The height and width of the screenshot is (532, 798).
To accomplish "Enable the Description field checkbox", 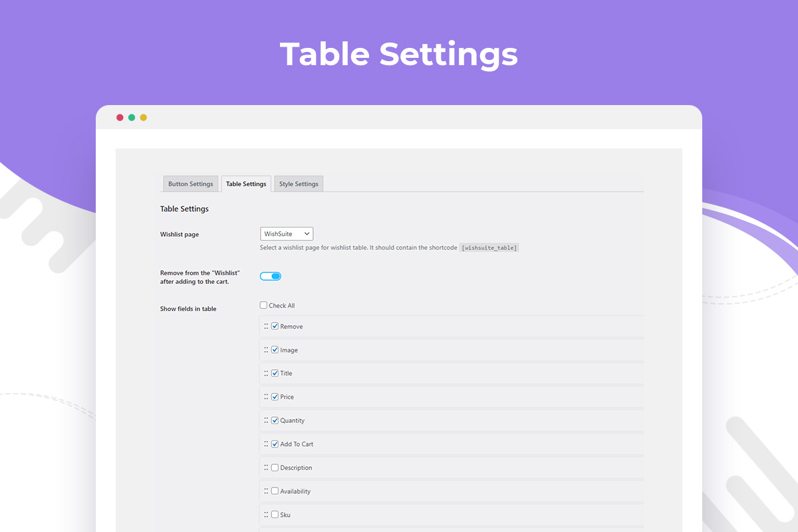I will click(275, 467).
